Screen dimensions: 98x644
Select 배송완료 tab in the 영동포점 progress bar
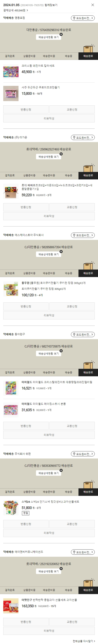pyautogui.click(x=88, y=56)
